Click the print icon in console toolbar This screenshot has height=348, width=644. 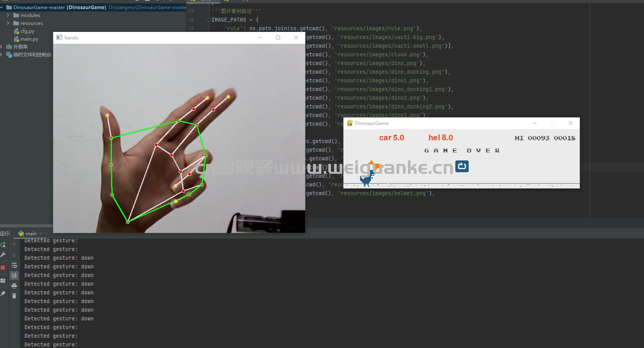[x=14, y=286]
